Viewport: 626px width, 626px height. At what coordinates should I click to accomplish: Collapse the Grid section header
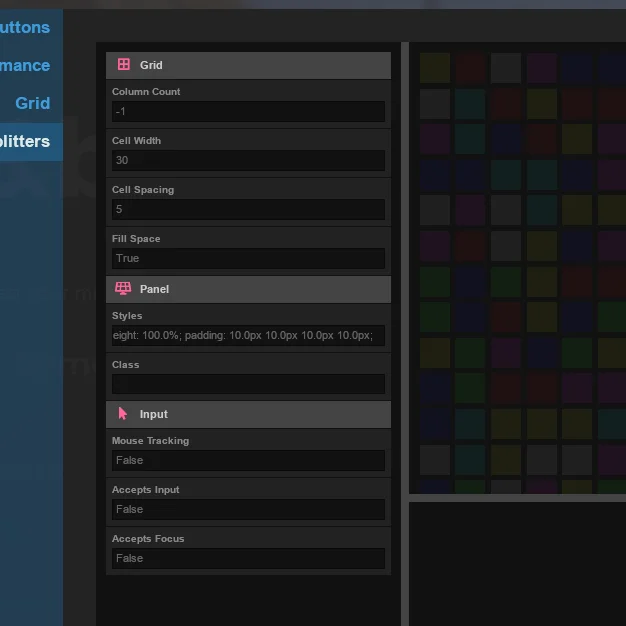tap(248, 65)
